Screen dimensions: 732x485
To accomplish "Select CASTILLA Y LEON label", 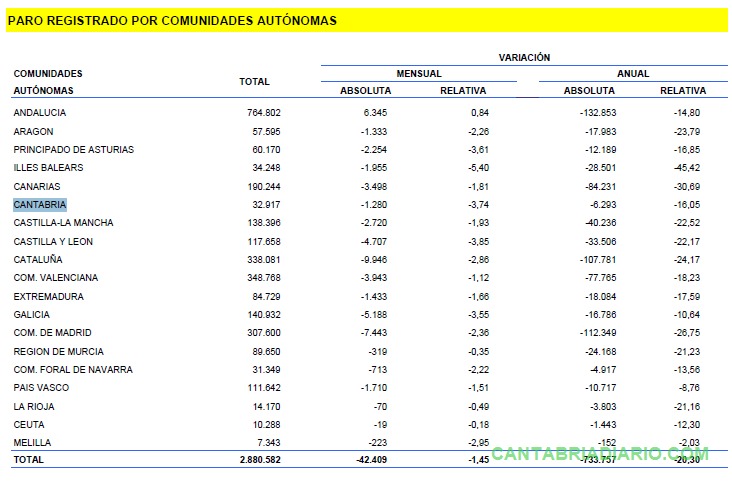I will tap(53, 242).
